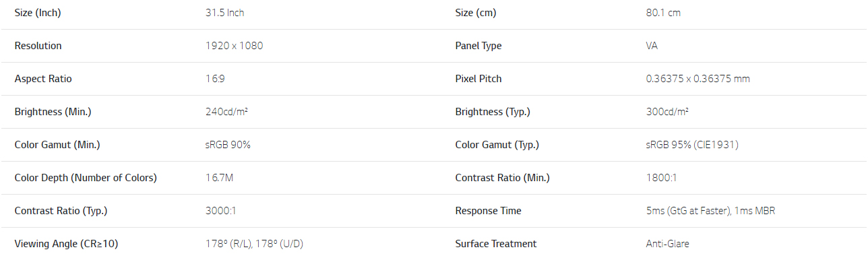This screenshot has width=868, height=260.
Task: Select the 3000:1 contrast ratio value
Action: coord(220,211)
